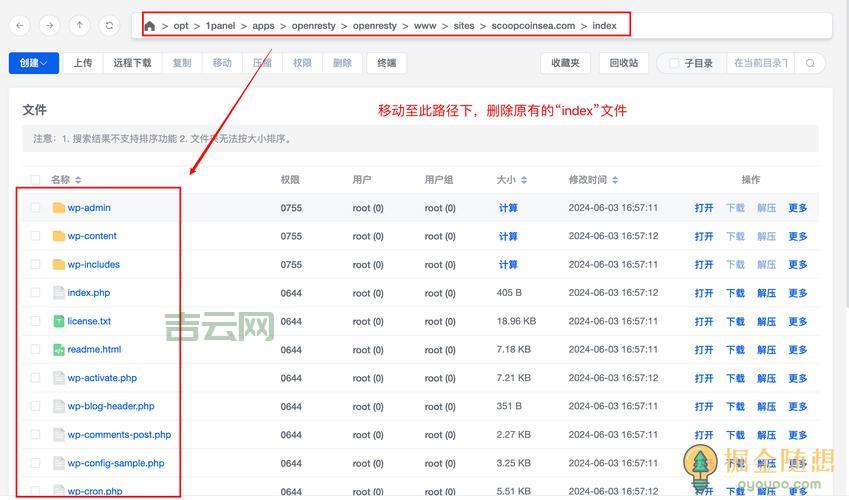Navigate to apps in breadcrumb
The height and width of the screenshot is (500, 849).
(263, 26)
